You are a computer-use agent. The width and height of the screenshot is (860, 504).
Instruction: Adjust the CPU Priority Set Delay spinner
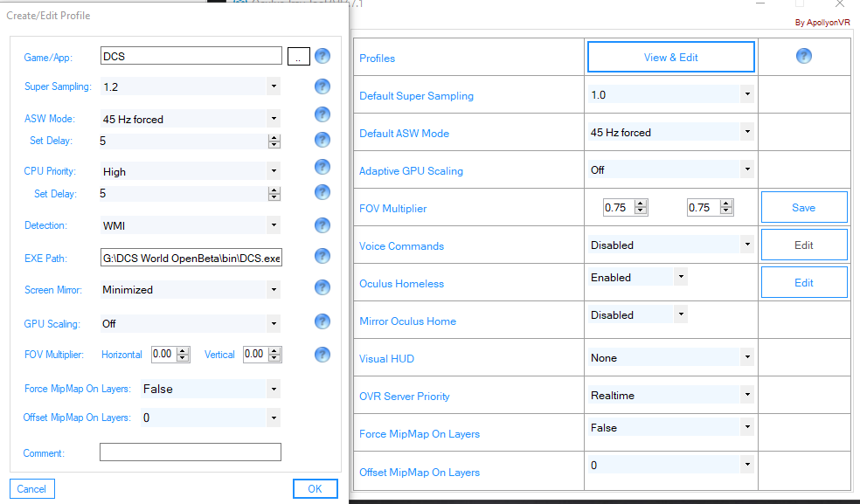coord(274,194)
